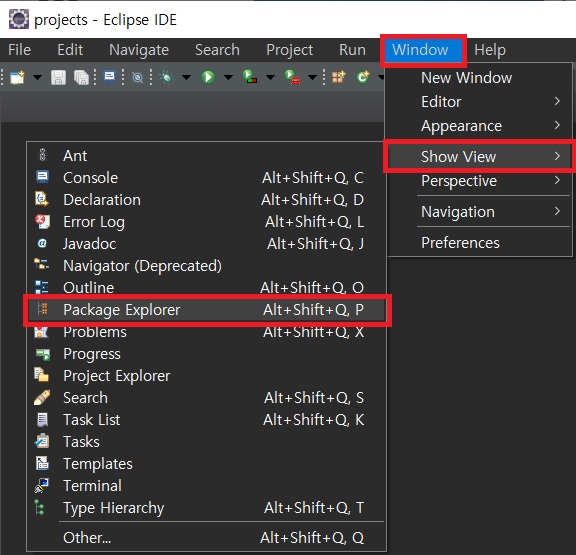Click the Error Log view icon
This screenshot has width=576, height=555.
click(x=42, y=221)
